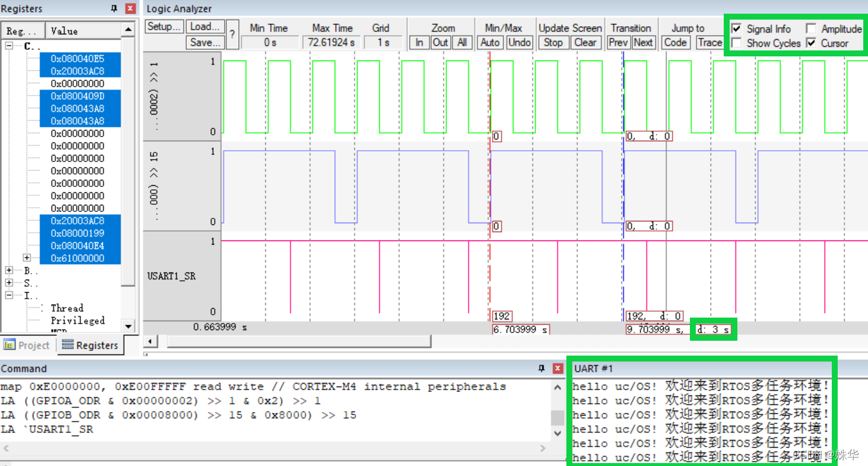The height and width of the screenshot is (466, 868).
Task: Expand the S.. register group
Action: tap(9, 283)
